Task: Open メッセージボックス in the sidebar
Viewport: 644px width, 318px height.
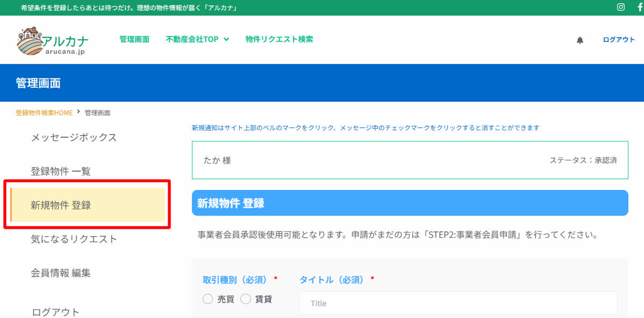Action: click(x=74, y=138)
